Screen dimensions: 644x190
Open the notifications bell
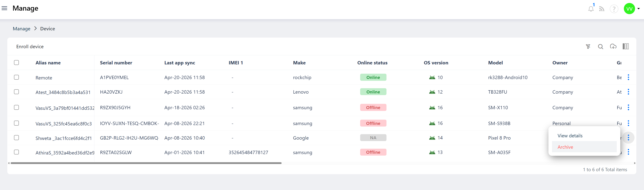coord(591,9)
